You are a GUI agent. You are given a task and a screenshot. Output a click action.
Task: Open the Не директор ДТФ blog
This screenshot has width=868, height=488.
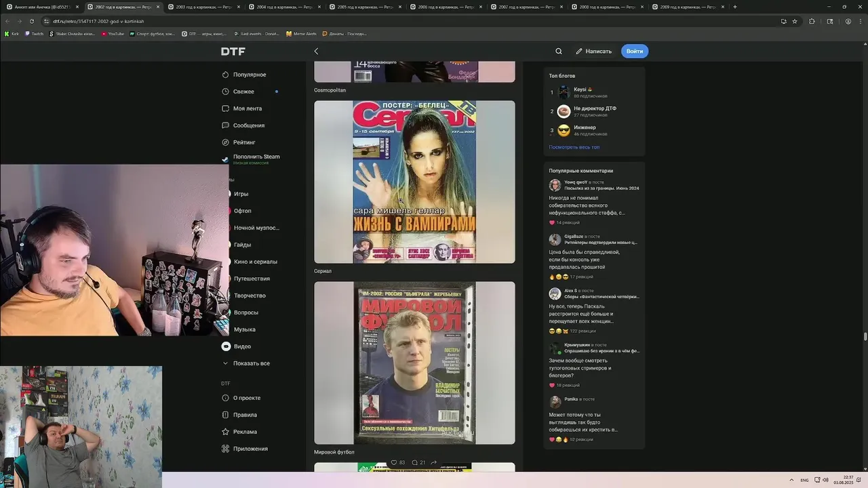coord(595,111)
